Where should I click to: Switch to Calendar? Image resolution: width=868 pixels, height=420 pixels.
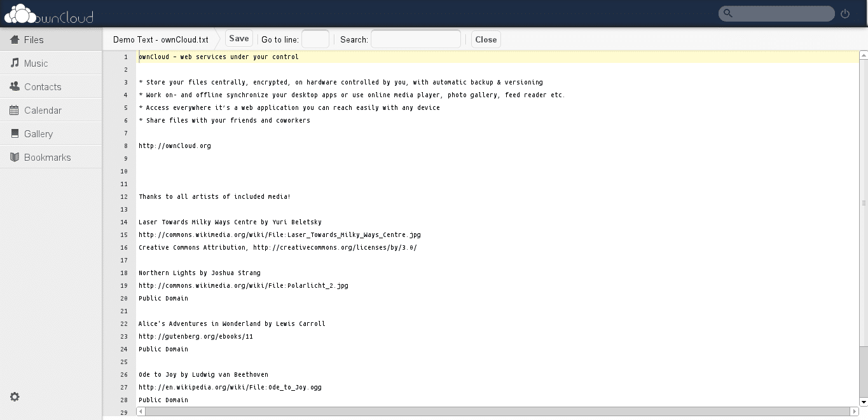click(51, 110)
